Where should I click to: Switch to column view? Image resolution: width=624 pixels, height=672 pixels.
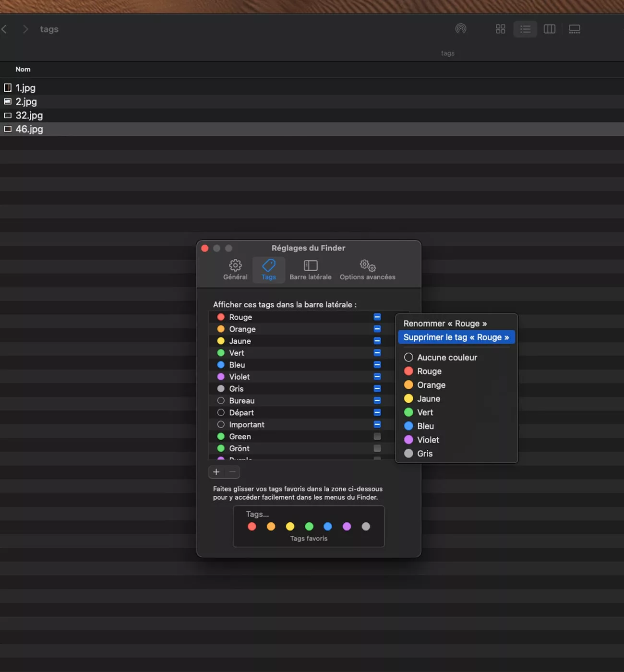(550, 29)
